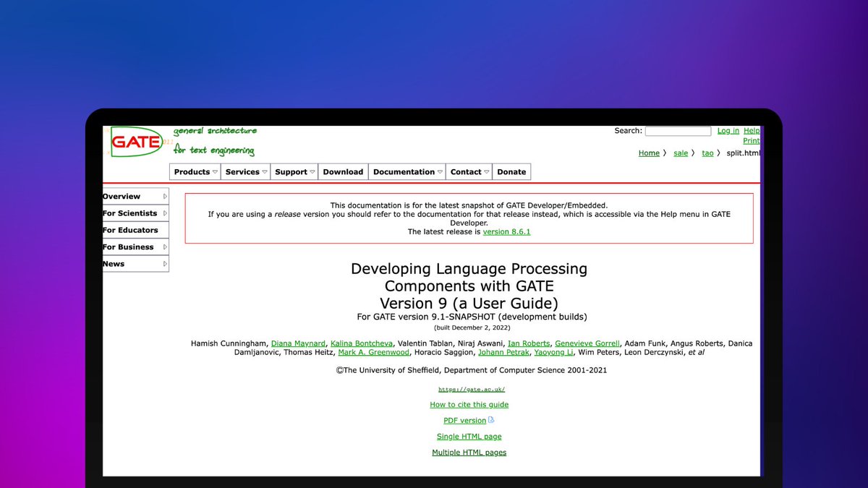Go to the sale breadcrumb
This screenshot has width=868, height=488.
(681, 153)
